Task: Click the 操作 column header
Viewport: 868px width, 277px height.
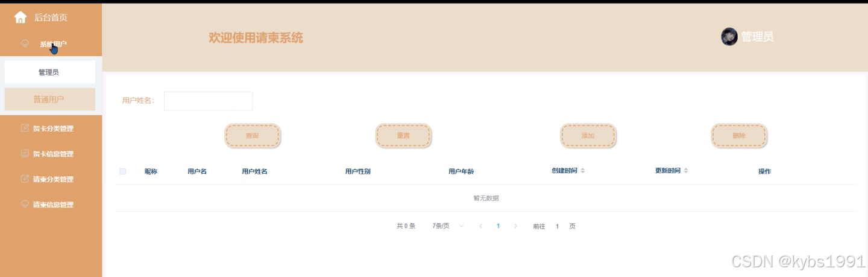Action: click(764, 171)
